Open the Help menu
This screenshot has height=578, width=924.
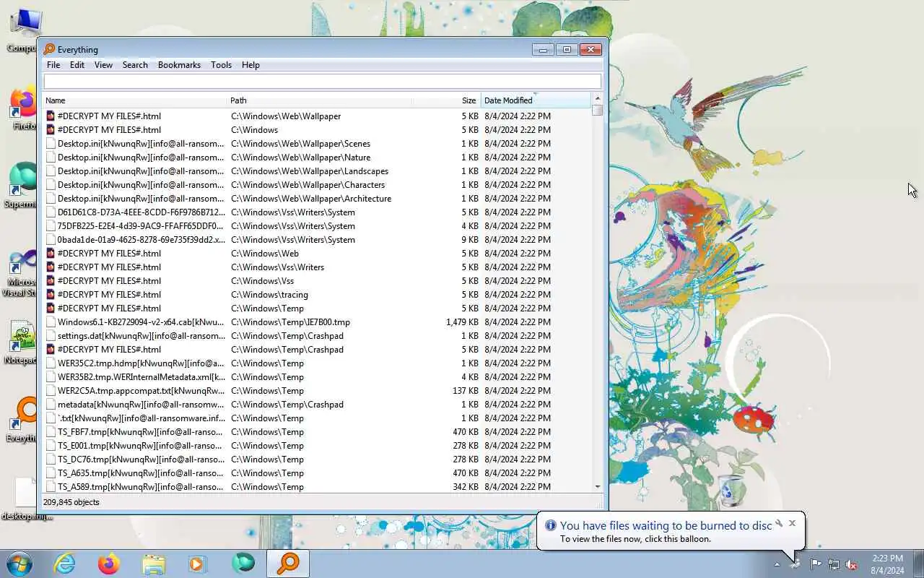pos(250,65)
